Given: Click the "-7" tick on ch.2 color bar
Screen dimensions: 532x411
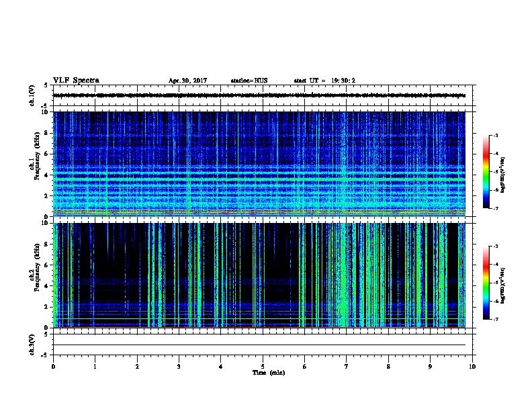Looking at the screenshot, I should 496,319.
